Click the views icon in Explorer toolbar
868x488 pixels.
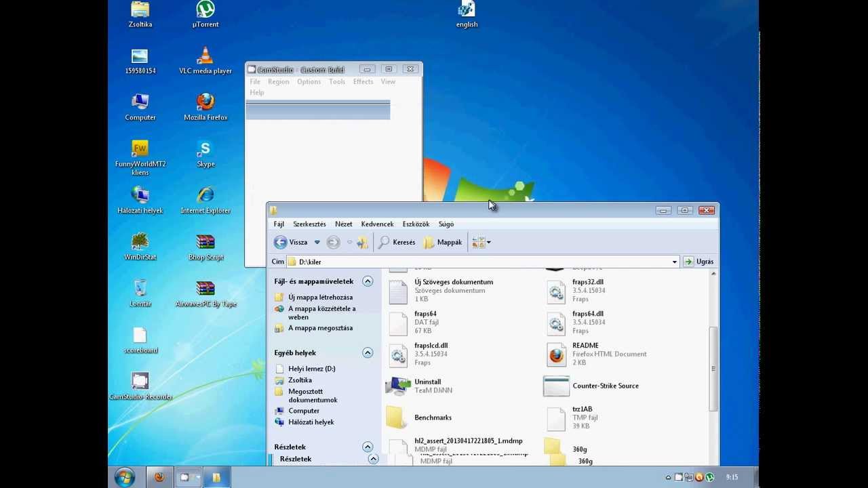478,242
